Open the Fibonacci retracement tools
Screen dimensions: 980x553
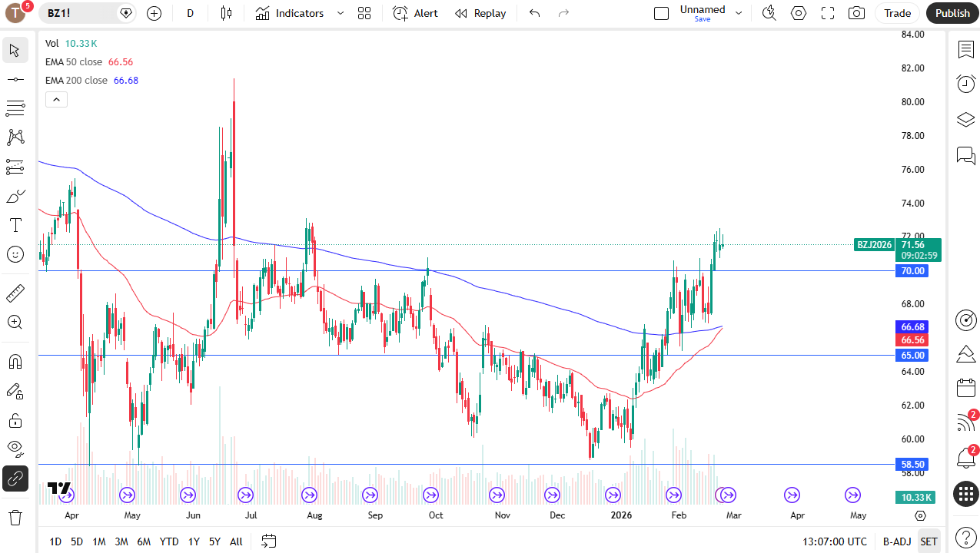15,108
